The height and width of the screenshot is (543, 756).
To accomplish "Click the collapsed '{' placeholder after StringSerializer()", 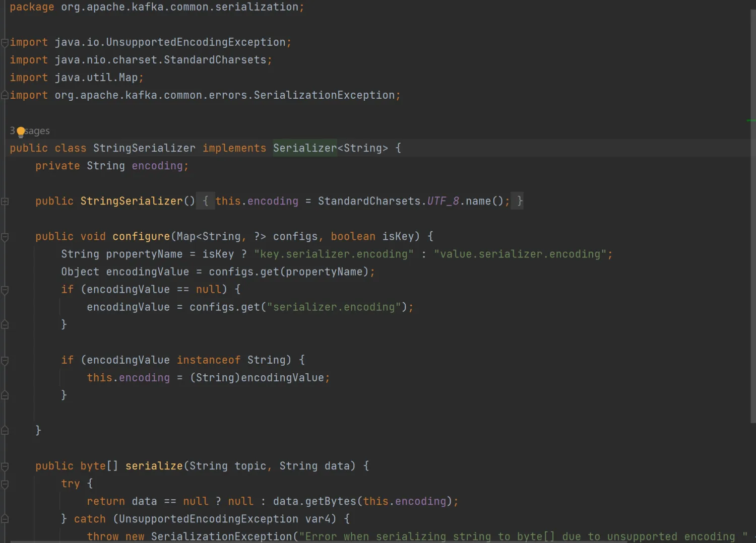I will click(x=205, y=201).
